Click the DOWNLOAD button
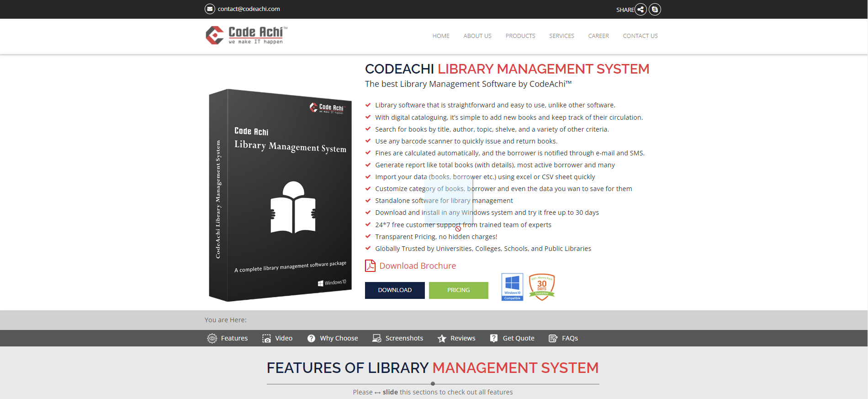The width and height of the screenshot is (868, 399). 395,290
